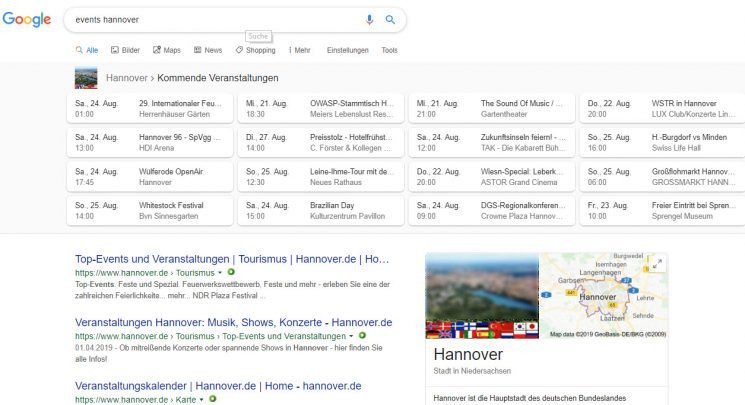Screen dimensions: 745x405
Task: Switch to the Bilder tab
Action: 125,50
